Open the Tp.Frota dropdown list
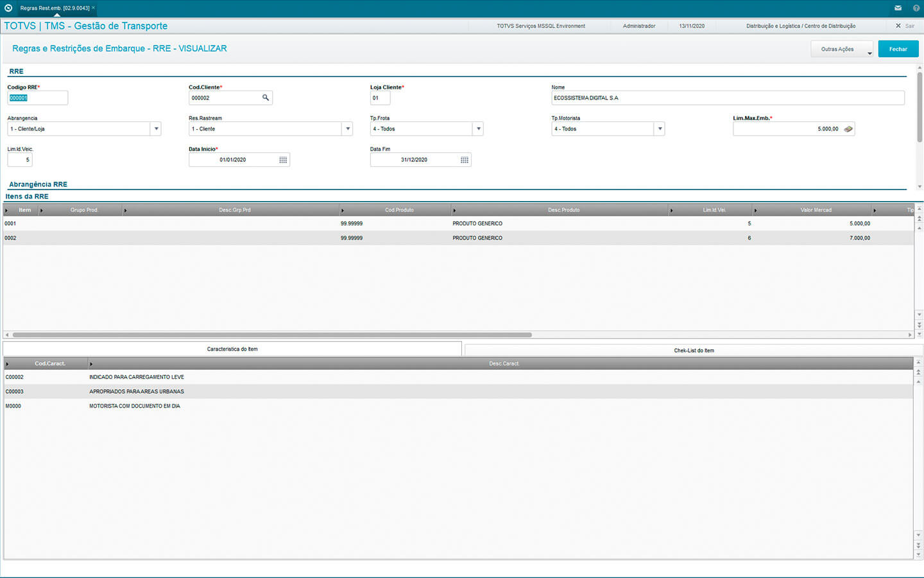Image resolution: width=924 pixels, height=578 pixels. click(x=478, y=129)
